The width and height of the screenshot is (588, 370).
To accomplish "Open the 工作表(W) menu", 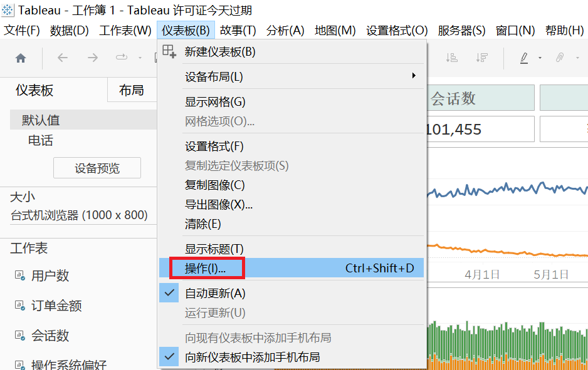I will point(125,30).
